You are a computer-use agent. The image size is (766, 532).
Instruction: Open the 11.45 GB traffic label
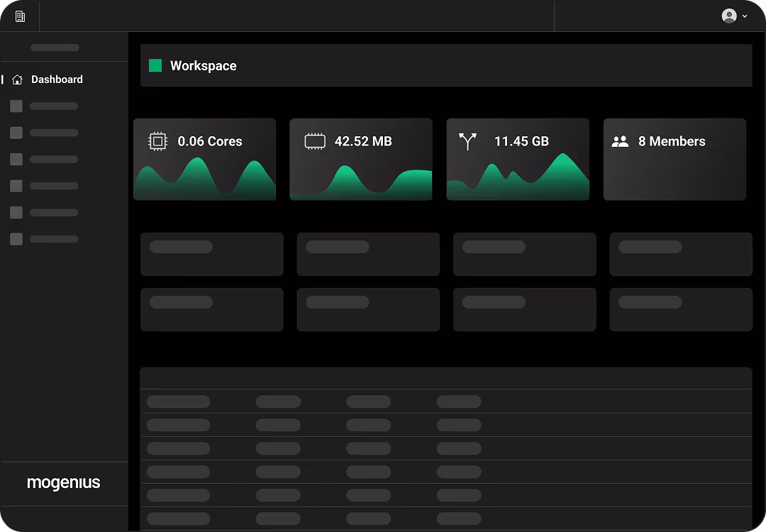(x=521, y=141)
